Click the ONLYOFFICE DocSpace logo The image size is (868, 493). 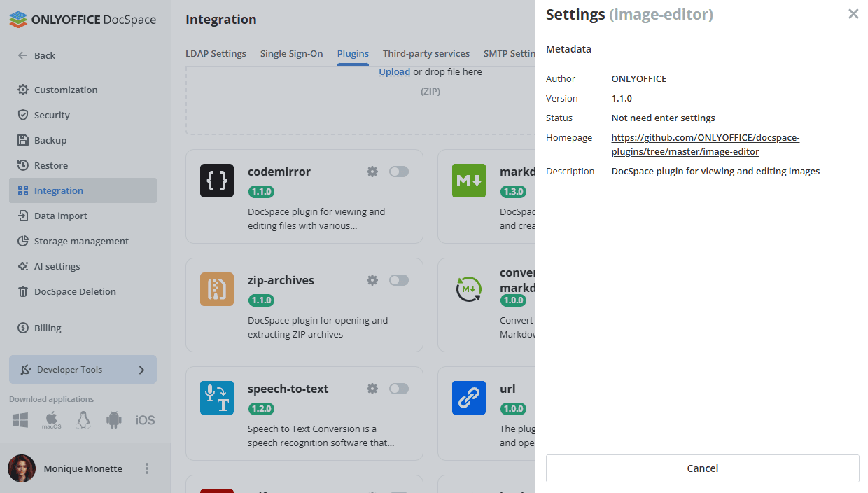(83, 20)
